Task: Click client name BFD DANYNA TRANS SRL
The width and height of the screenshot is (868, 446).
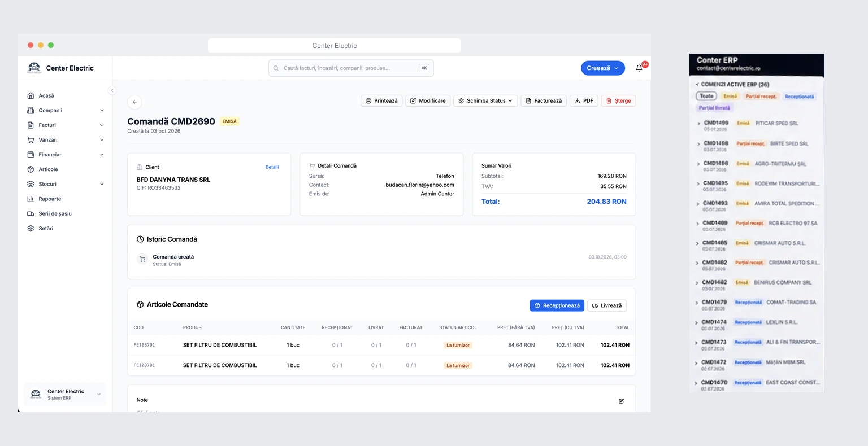Action: coord(173,180)
